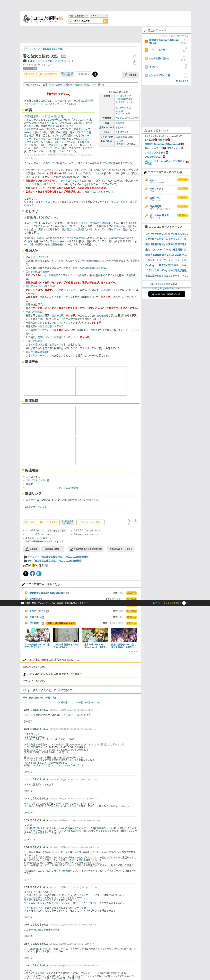Viewport: 210px width, 980px height.
Task: Open advertised article まちカドまぞく
Action: click(37, 611)
